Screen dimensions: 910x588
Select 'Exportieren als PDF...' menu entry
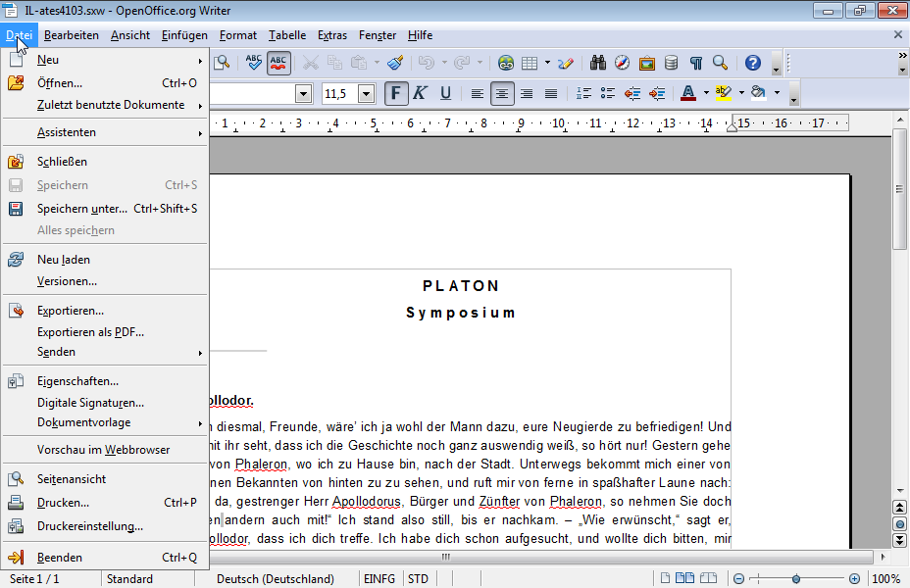(x=90, y=331)
